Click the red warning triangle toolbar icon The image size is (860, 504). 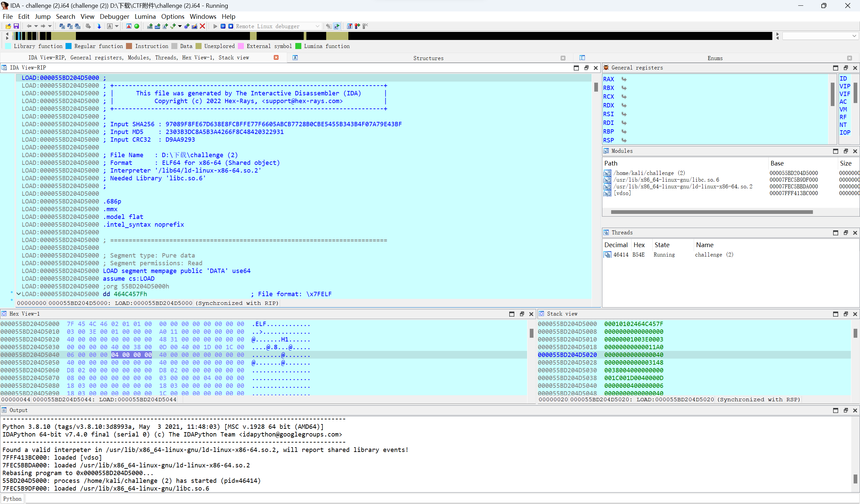(x=129, y=26)
